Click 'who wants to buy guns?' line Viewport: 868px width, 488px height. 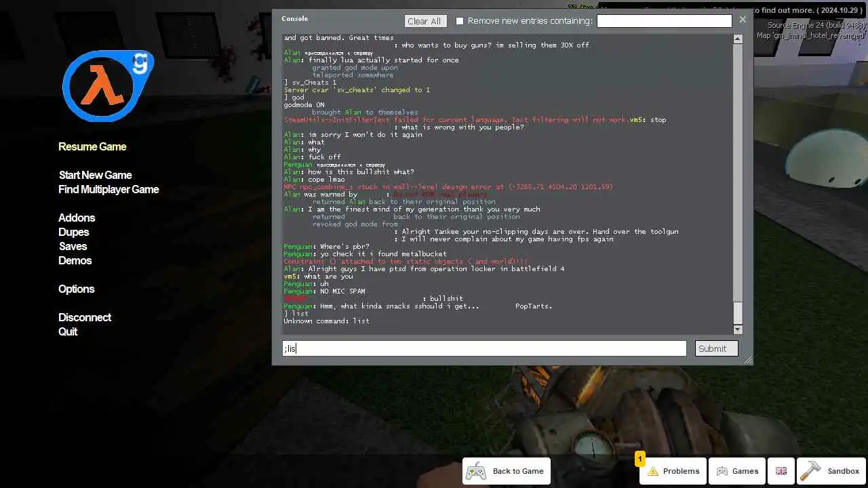pos(492,45)
